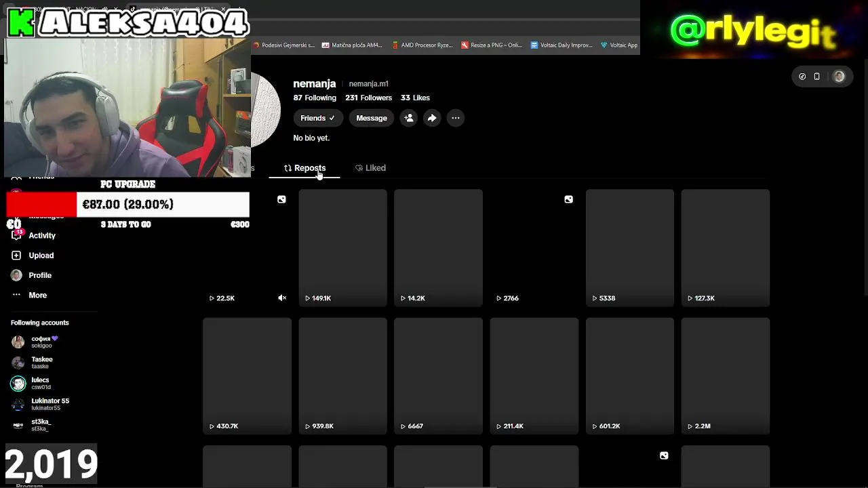Toggle the Friends follow button
Image resolution: width=868 pixels, height=488 pixels.
point(317,118)
